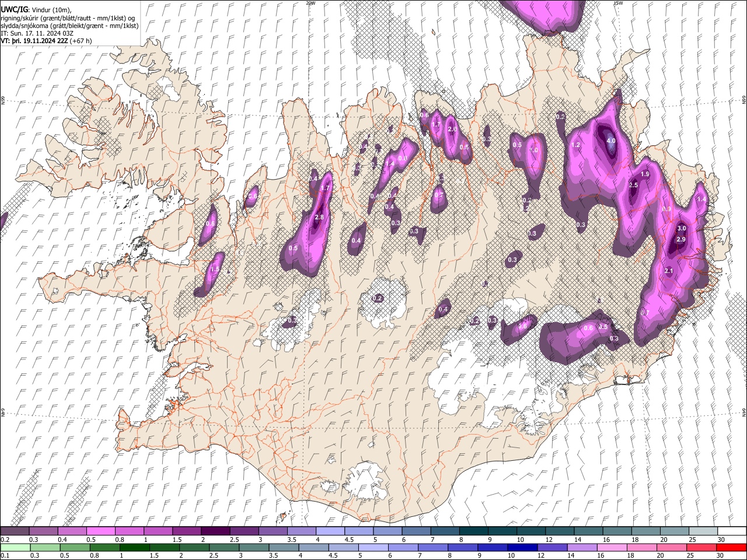Select the dark purple swatch between 2 and 2.5 in the upper legend
Viewport: 747px width, 560px height.
click(x=215, y=531)
